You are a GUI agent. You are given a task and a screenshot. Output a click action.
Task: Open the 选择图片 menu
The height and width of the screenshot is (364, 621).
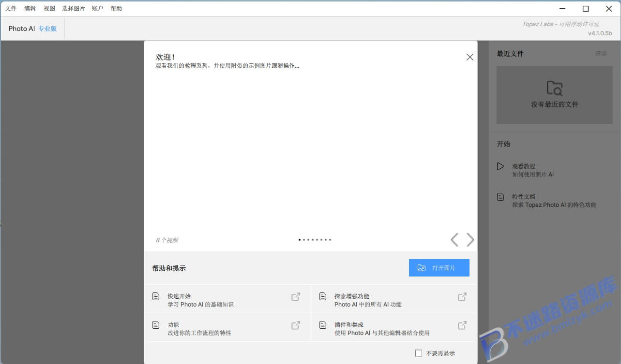click(x=74, y=8)
